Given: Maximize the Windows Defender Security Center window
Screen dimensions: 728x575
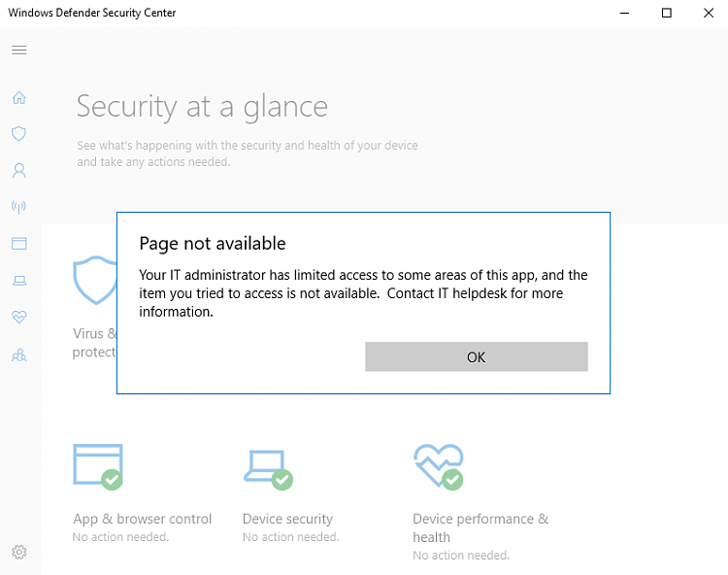Looking at the screenshot, I should pos(666,13).
